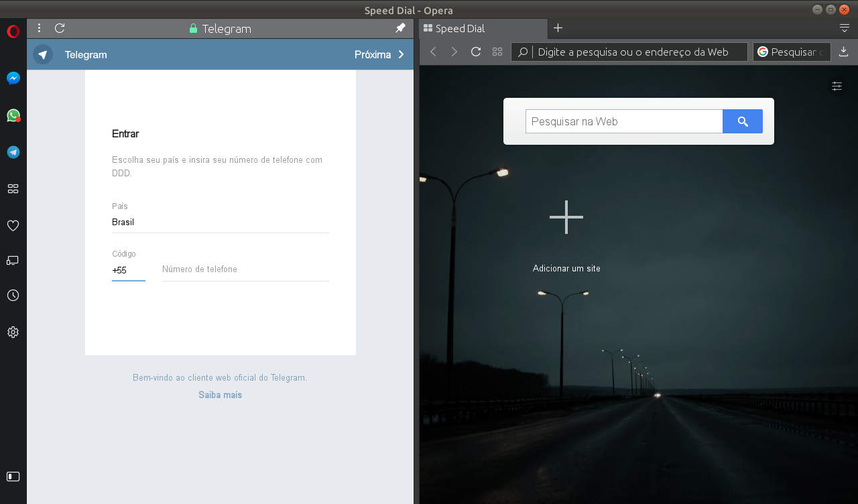Open WhatsApp sidebar panel
858x504 pixels.
coord(13,115)
